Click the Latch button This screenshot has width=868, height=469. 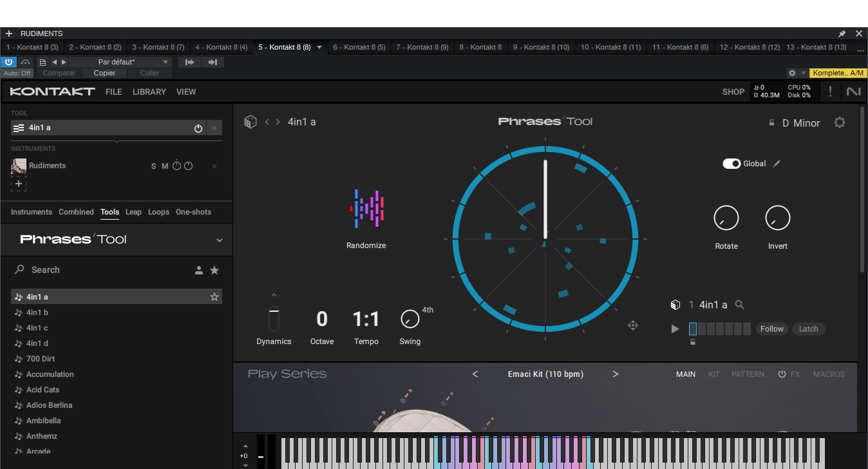pos(808,329)
